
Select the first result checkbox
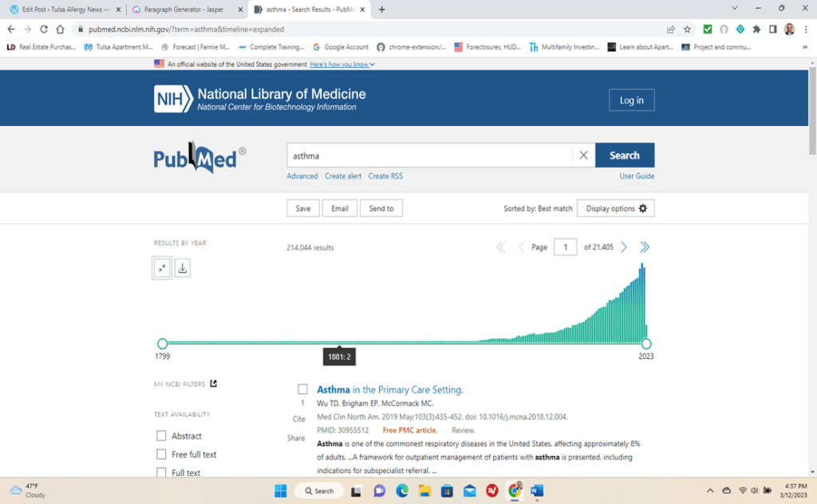(x=302, y=389)
